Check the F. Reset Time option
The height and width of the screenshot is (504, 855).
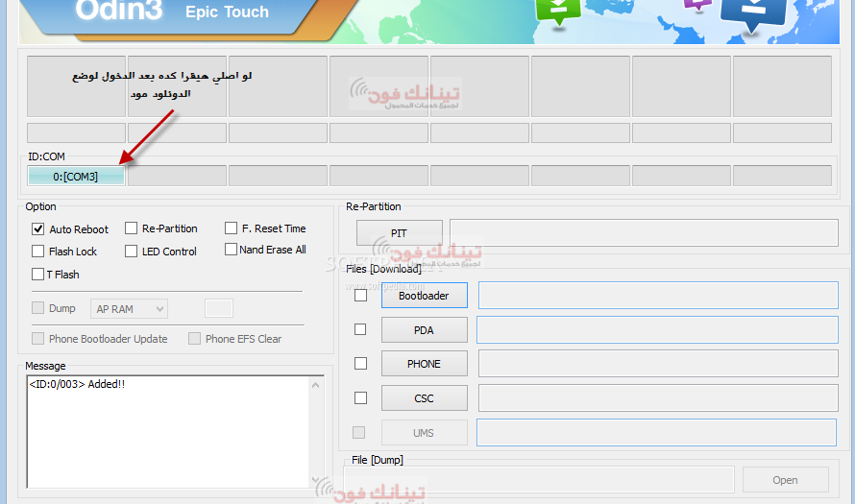tap(231, 228)
